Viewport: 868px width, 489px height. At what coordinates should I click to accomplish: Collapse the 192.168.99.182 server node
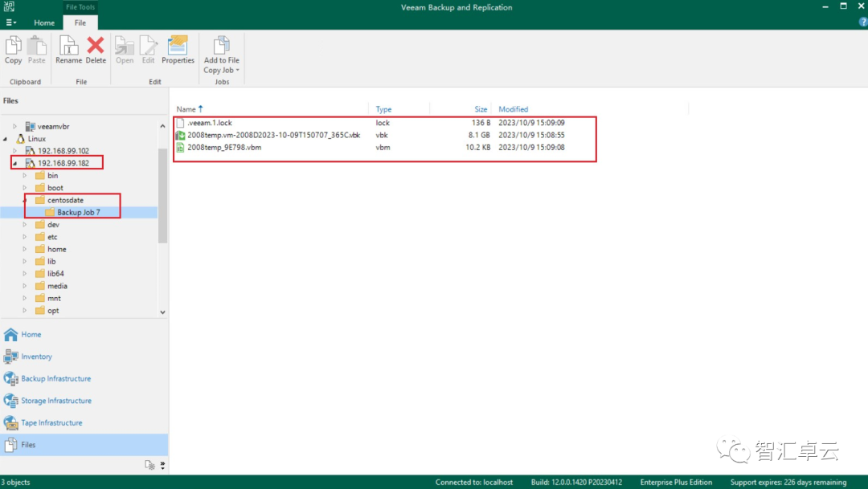tap(15, 163)
